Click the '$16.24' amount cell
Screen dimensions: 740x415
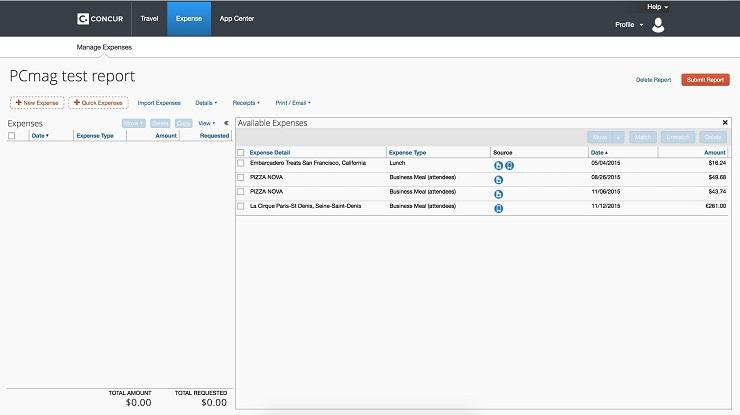click(x=717, y=163)
